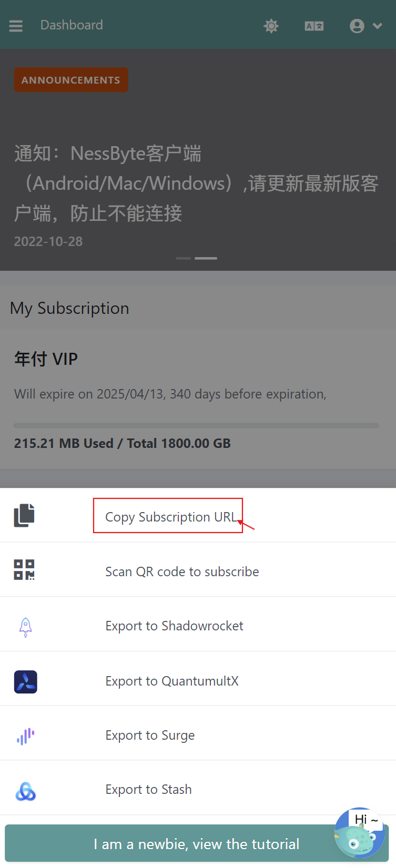Click the Shadowrocket rocket icon
This screenshot has height=868, width=396.
tap(25, 627)
